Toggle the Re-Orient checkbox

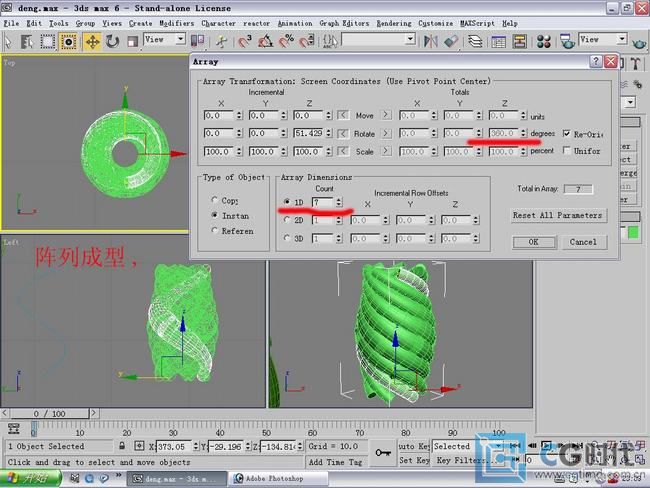tap(567, 134)
